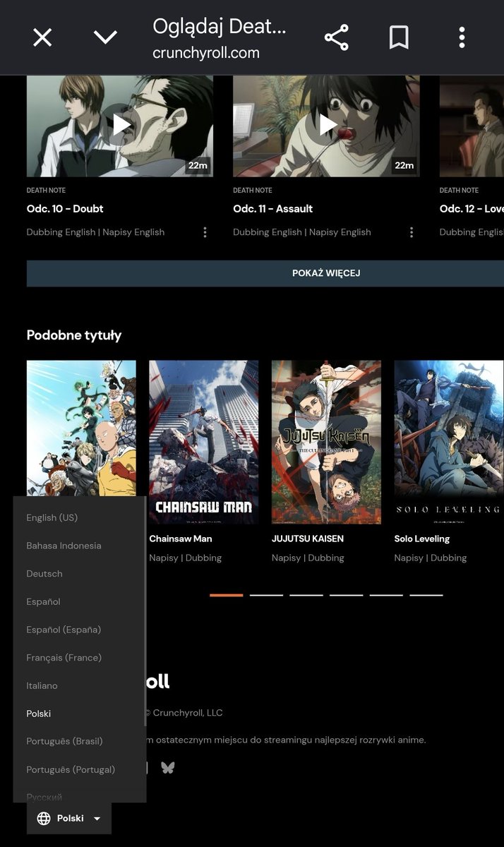Viewport: 504px width, 847px height.
Task: Open the Odc. 10 - Doubt title link
Action: (x=65, y=209)
